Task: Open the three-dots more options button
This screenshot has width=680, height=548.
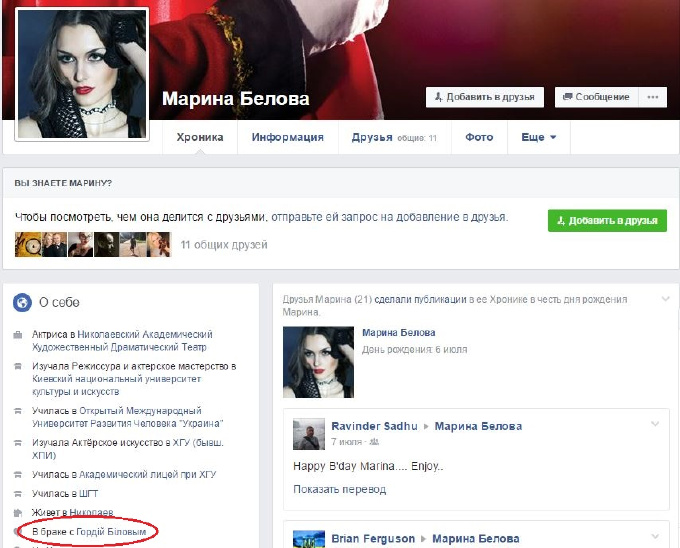Action: (x=653, y=97)
